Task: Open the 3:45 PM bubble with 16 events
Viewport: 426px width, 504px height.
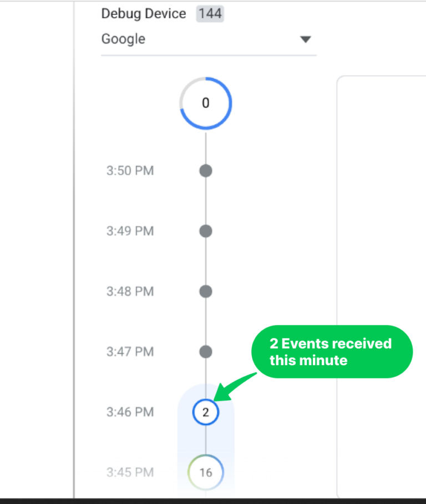Action: [x=206, y=473]
